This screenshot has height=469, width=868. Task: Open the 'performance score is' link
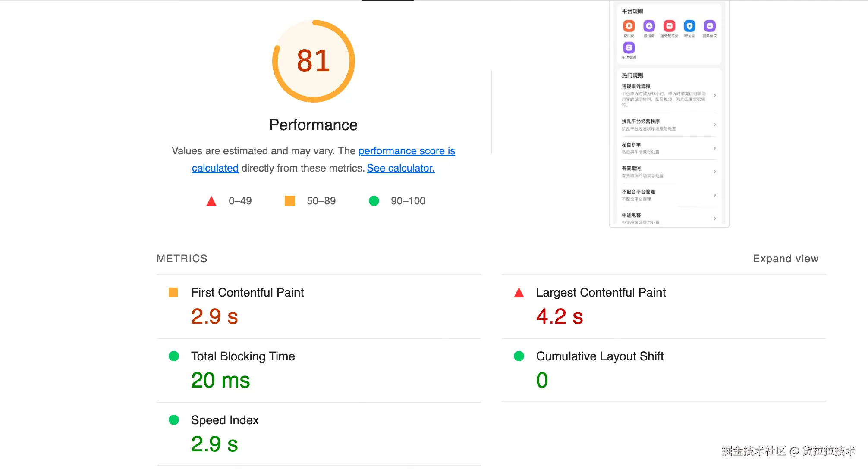[406, 151]
